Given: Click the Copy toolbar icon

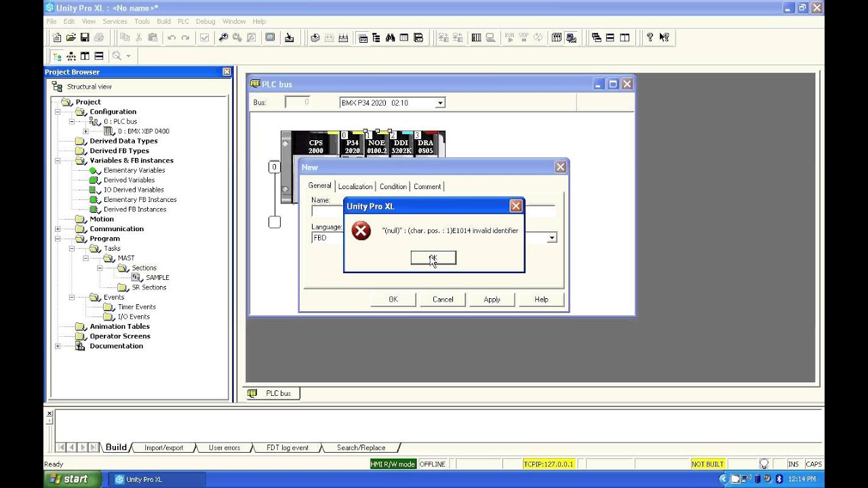Looking at the screenshot, I should pyautogui.click(x=125, y=38).
